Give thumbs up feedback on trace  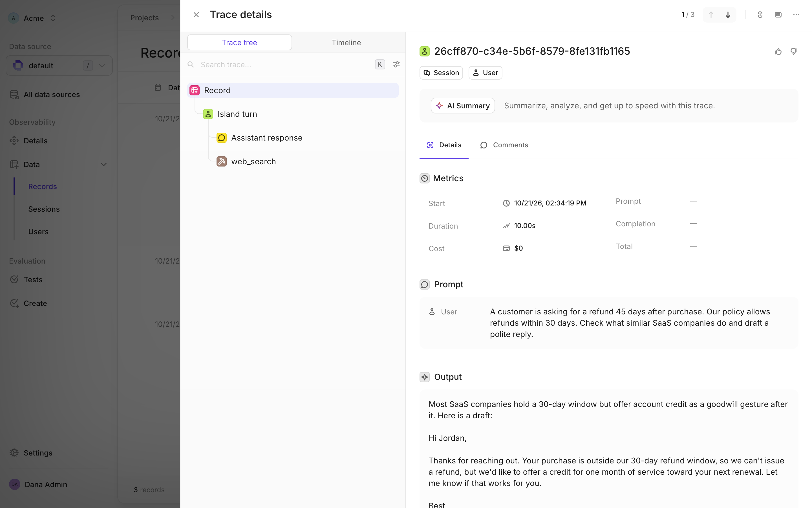coord(778,51)
